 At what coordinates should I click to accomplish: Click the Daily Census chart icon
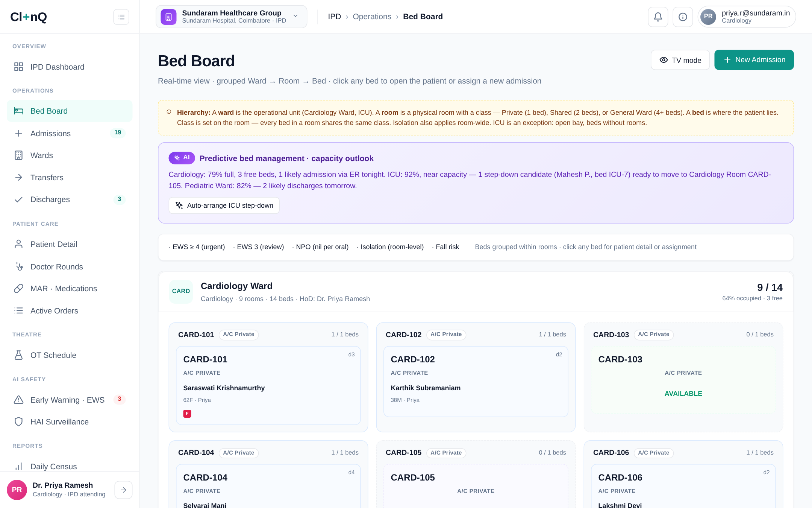click(x=18, y=466)
